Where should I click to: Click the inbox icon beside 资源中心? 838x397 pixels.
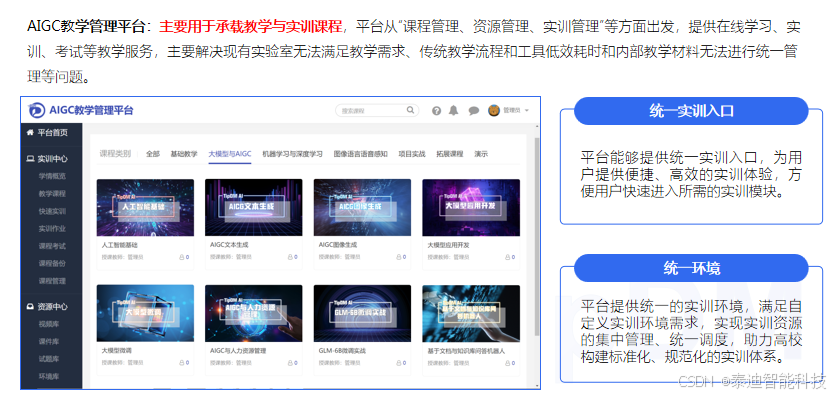(30, 307)
